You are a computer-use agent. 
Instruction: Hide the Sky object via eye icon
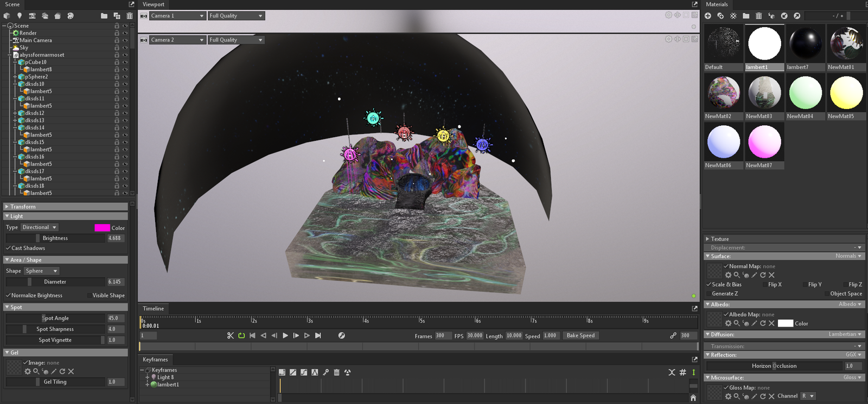pos(125,48)
